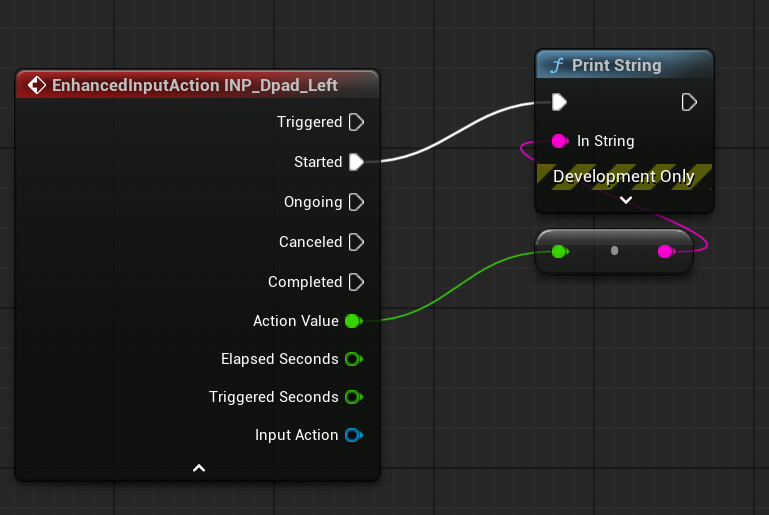Click the green Action Value pin
769x515 pixels.
click(352, 321)
